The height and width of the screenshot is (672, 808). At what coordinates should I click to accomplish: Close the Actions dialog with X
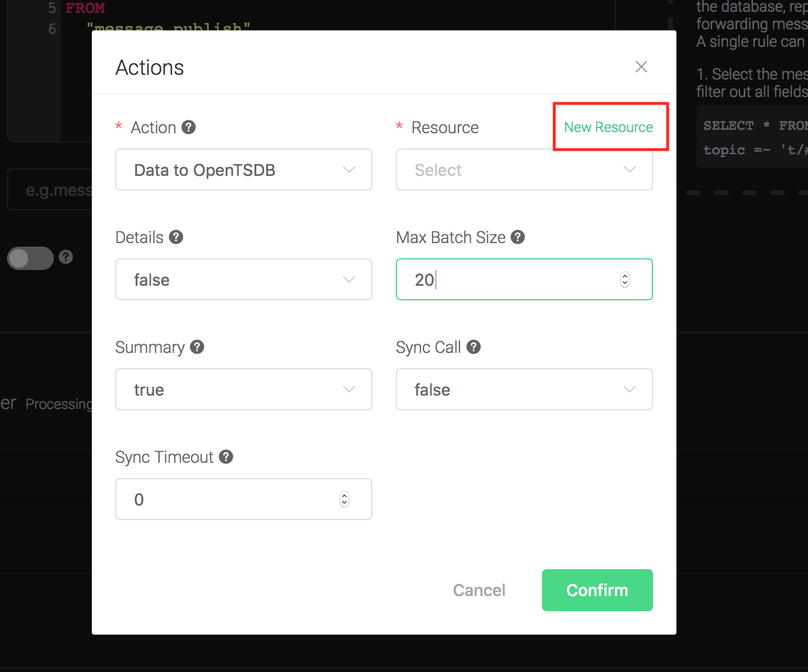641,67
